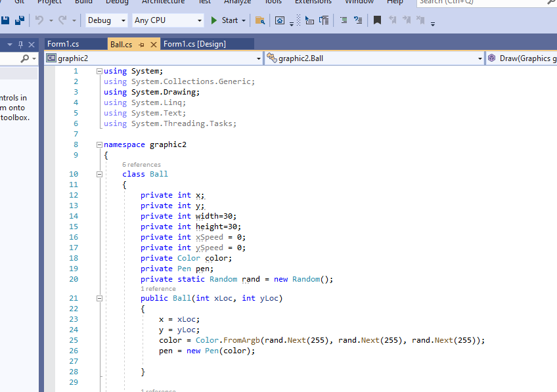Toggle a breakpoint in margin at line 25
Viewport: 557px width, 392px height.
tap(49, 339)
